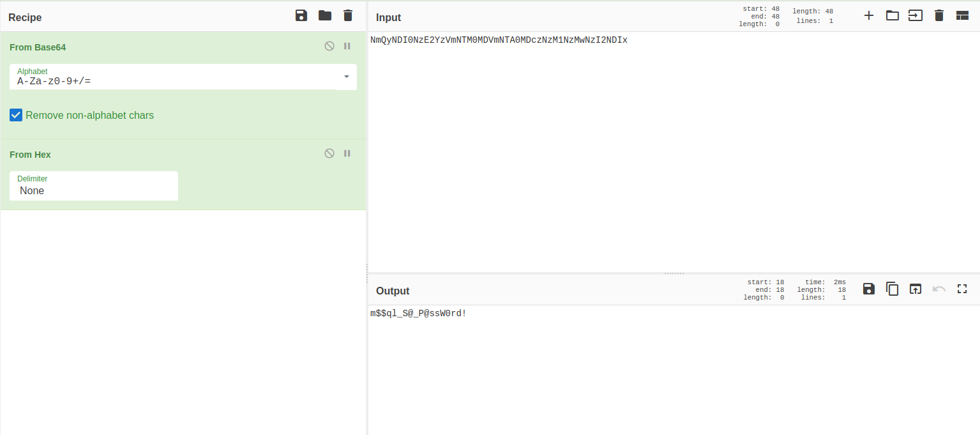Reset the pane layout
The width and height of the screenshot is (980, 435).
962,16
